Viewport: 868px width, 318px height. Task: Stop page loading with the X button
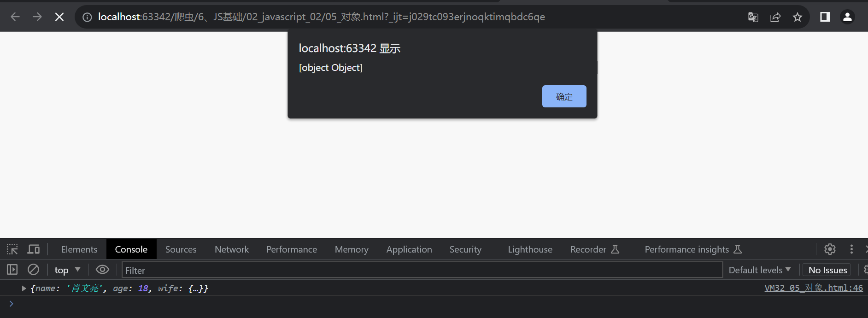tap(59, 17)
